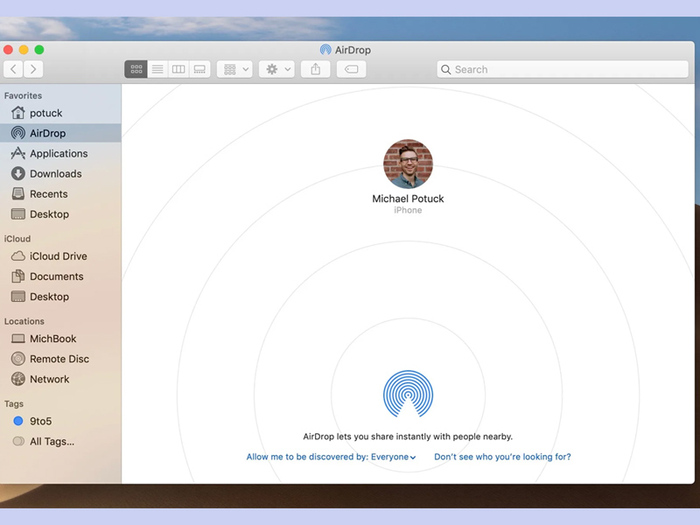Open potuck home folder icon in sidebar
Image resolution: width=700 pixels, height=525 pixels.
coord(18,113)
